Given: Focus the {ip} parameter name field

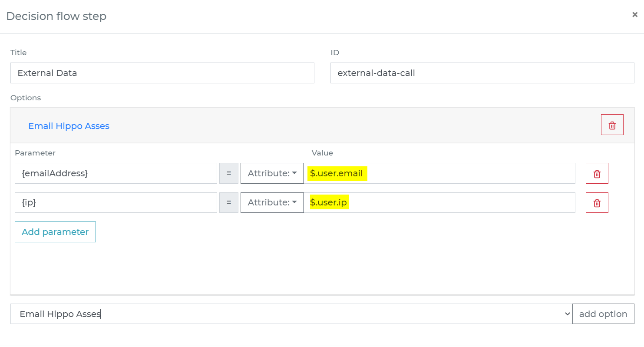Looking at the screenshot, I should click(x=116, y=203).
